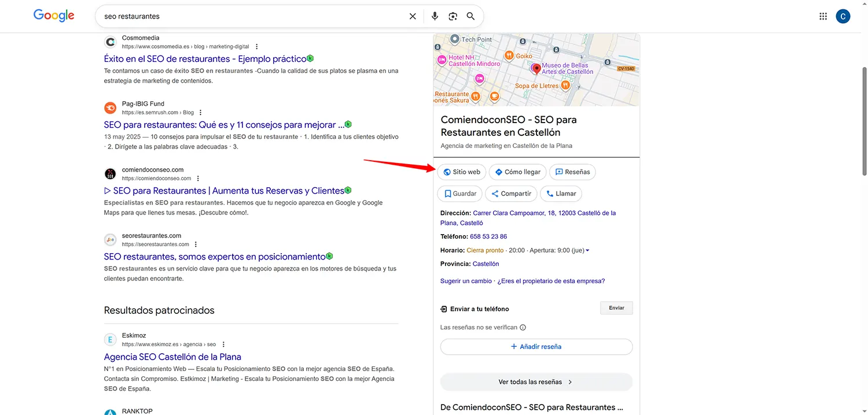Viewport: 868px width, 415px height.
Task: Open the Google apps grid
Action: [823, 16]
